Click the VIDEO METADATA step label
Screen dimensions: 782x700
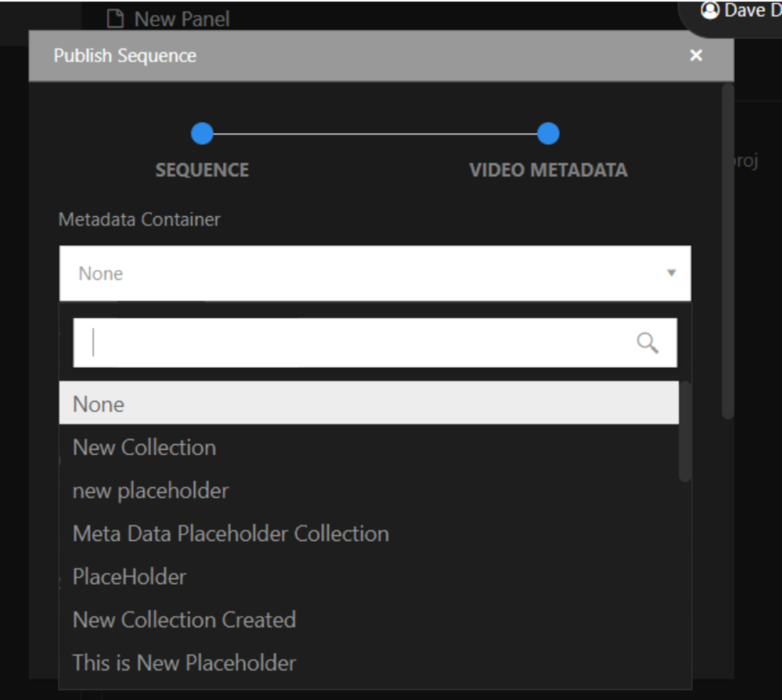(x=548, y=170)
